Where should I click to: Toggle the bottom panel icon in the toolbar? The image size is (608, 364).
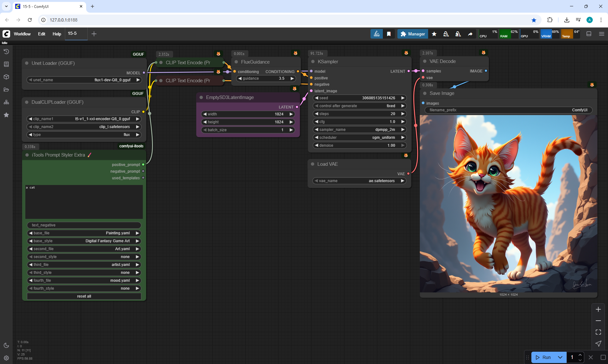pos(589,34)
